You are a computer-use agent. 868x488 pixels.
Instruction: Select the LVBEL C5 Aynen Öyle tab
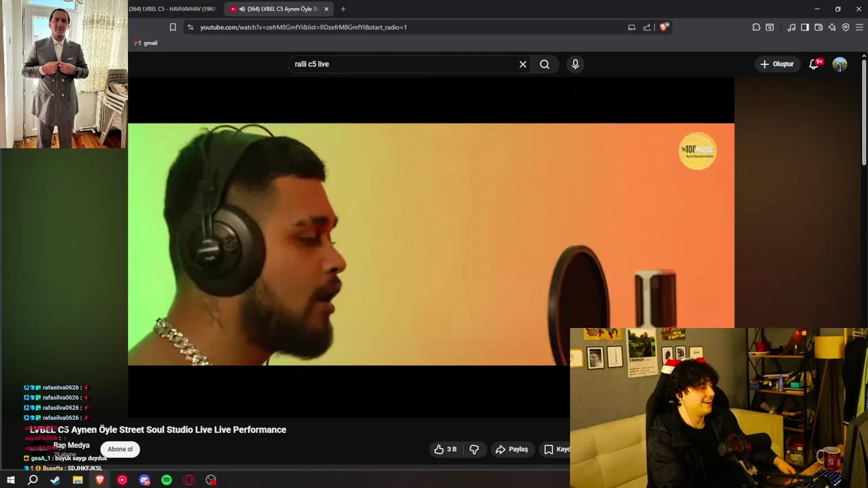[278, 9]
